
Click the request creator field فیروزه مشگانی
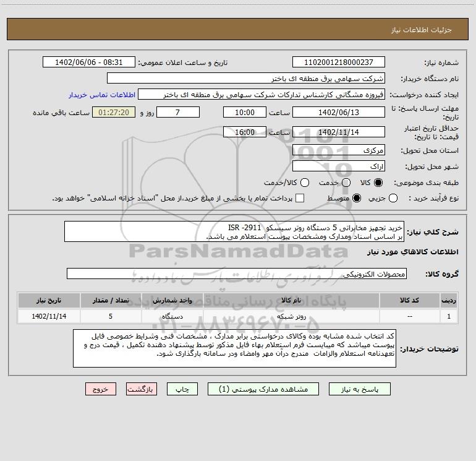coord(261,95)
